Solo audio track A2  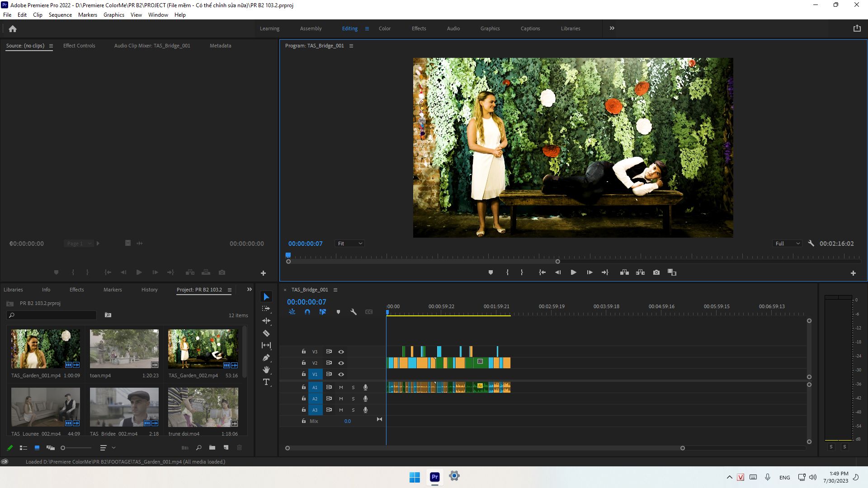tap(353, 399)
